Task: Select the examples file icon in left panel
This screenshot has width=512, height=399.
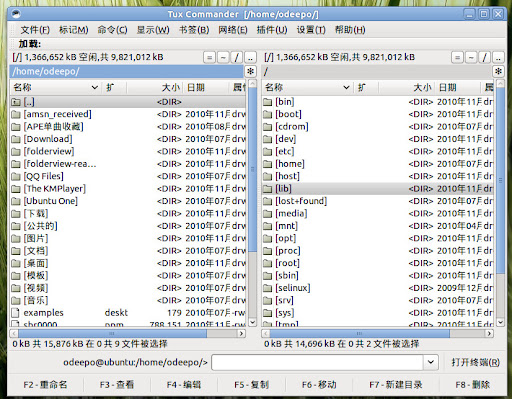Action: 15,313
